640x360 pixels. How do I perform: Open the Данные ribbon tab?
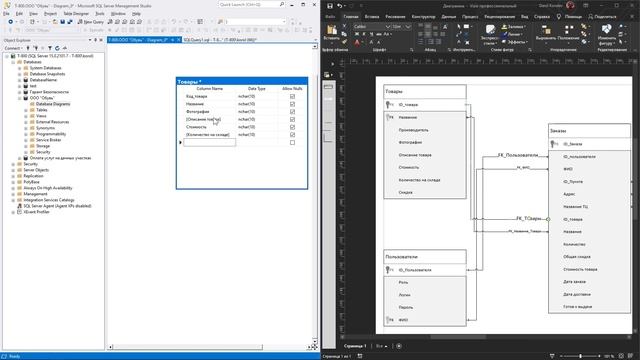[x=449, y=17]
